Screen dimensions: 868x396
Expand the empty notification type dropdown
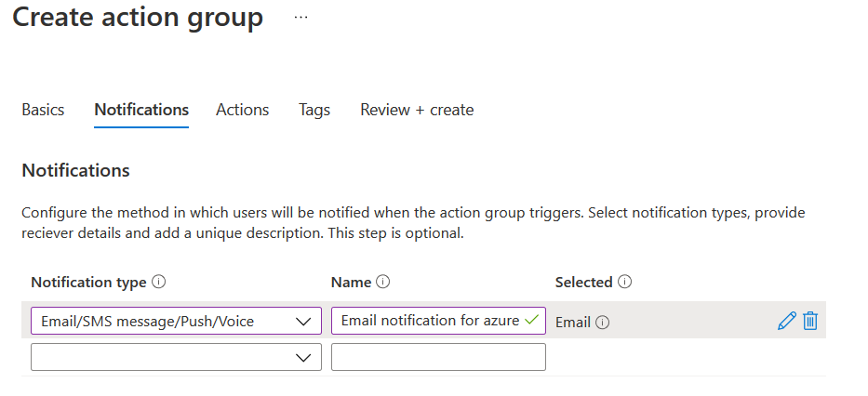pyautogui.click(x=176, y=358)
